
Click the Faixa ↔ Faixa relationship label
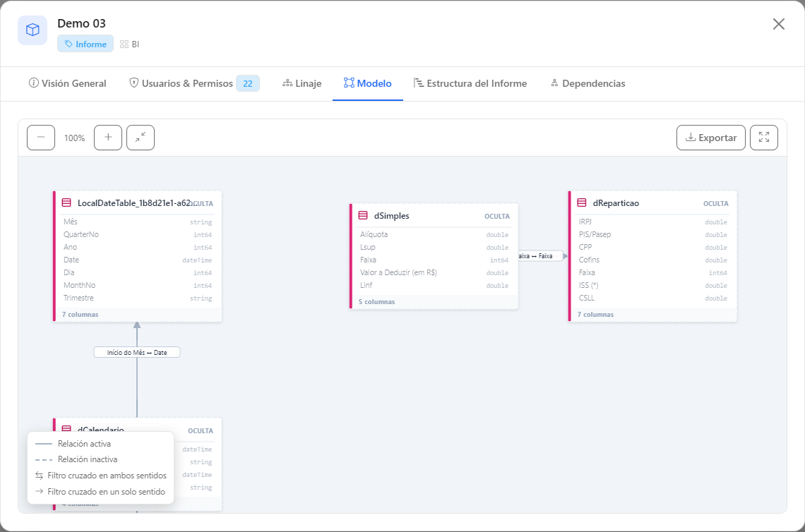coord(540,256)
